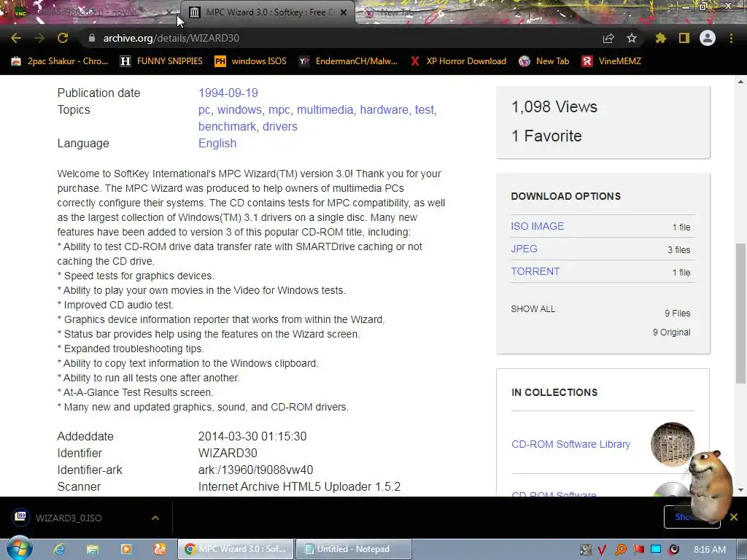Click the red V tray icon
The image size is (747, 560).
(x=602, y=550)
